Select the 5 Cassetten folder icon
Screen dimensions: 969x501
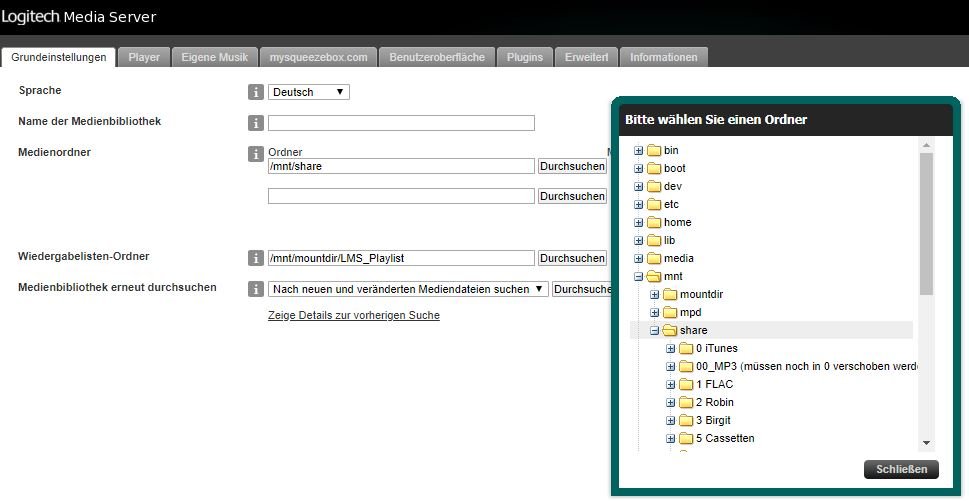pos(686,438)
